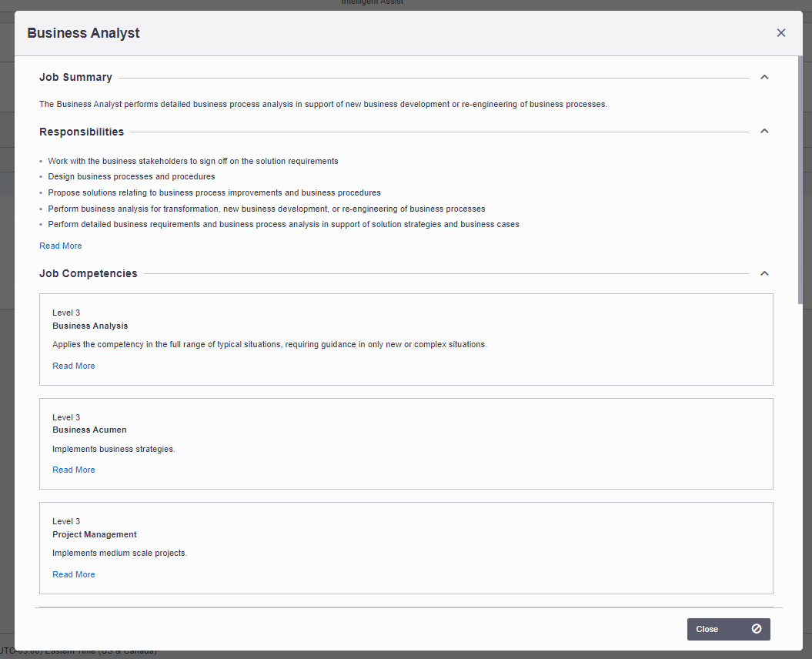Open Read More under Responsibilities
Image resolution: width=812 pixels, height=659 pixels.
(x=61, y=246)
